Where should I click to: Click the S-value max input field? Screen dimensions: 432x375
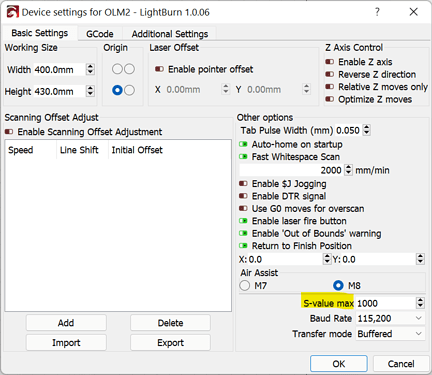click(x=386, y=303)
